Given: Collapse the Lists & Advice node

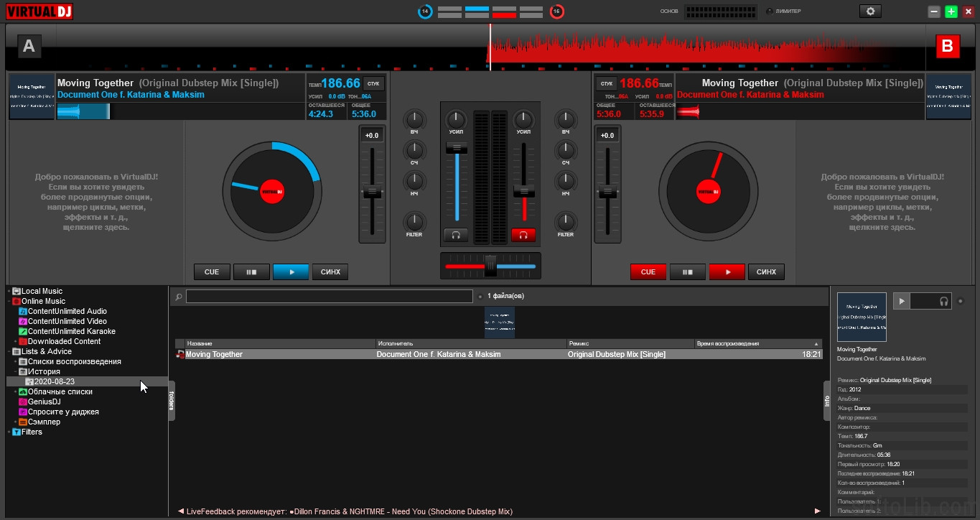Looking at the screenshot, I should click(x=9, y=351).
